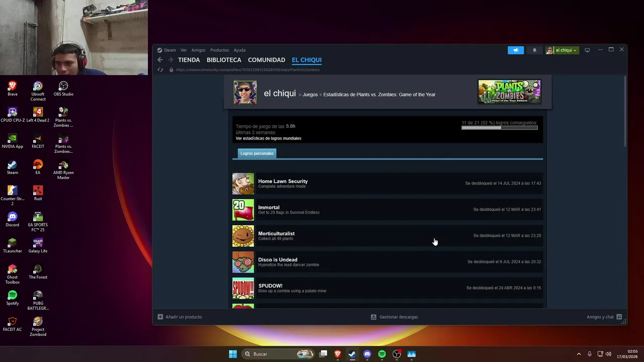Open the Ghost Toolbox desktop shortcut
Screen dimensions: 644x362
(13, 274)
